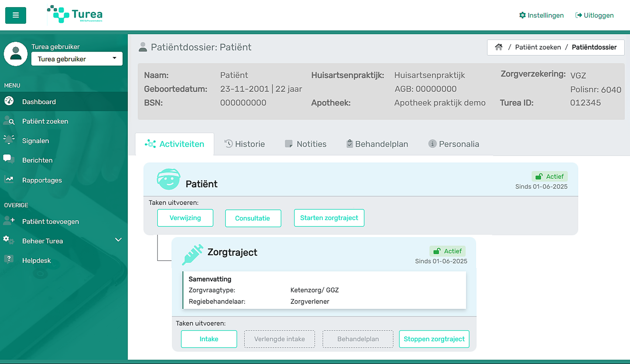Screen dimensions: 630x364
Task: Go to Patiënt zoeken breadcrumb link
Action: coord(538,47)
